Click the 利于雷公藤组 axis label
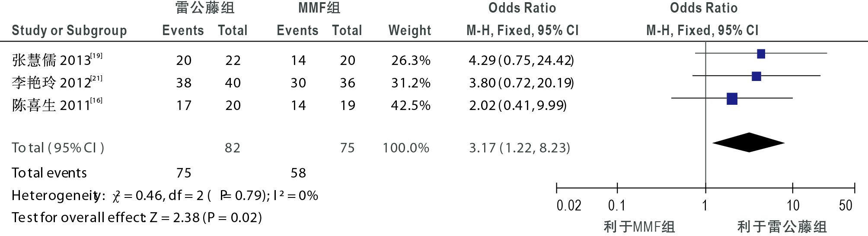The image size is (868, 236). pyautogui.click(x=782, y=226)
